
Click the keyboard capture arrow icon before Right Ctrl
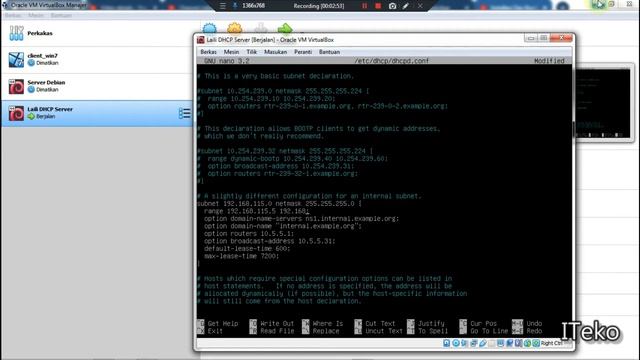pos(536,343)
